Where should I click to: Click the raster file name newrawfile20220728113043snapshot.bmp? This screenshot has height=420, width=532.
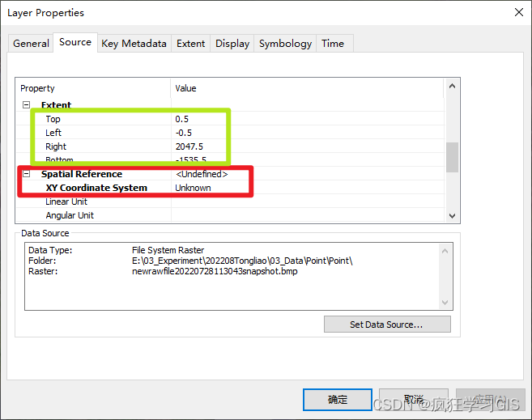pos(215,271)
